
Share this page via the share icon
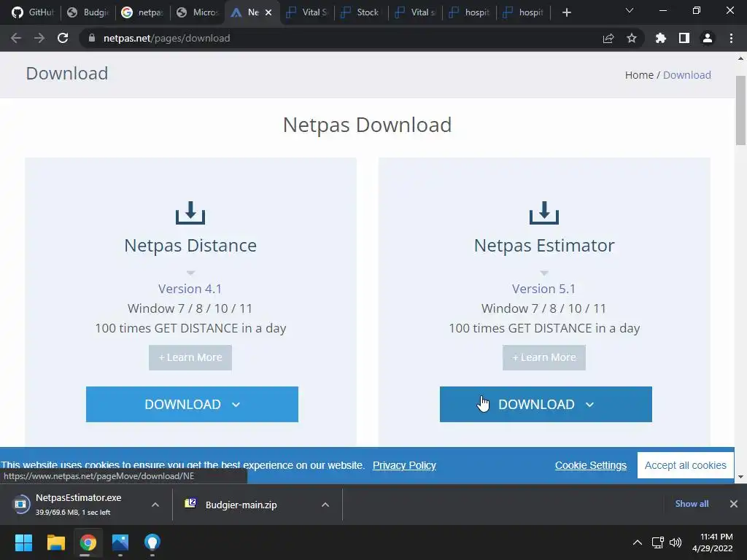tap(608, 38)
